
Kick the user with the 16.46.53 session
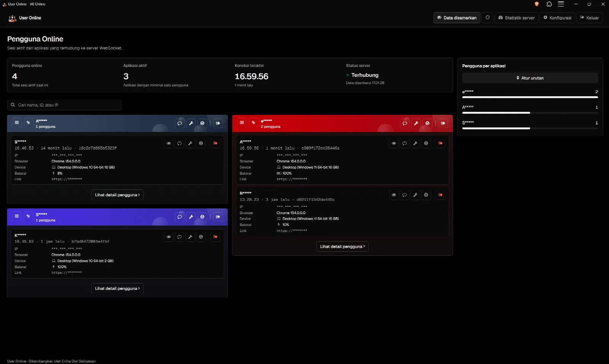(215, 143)
